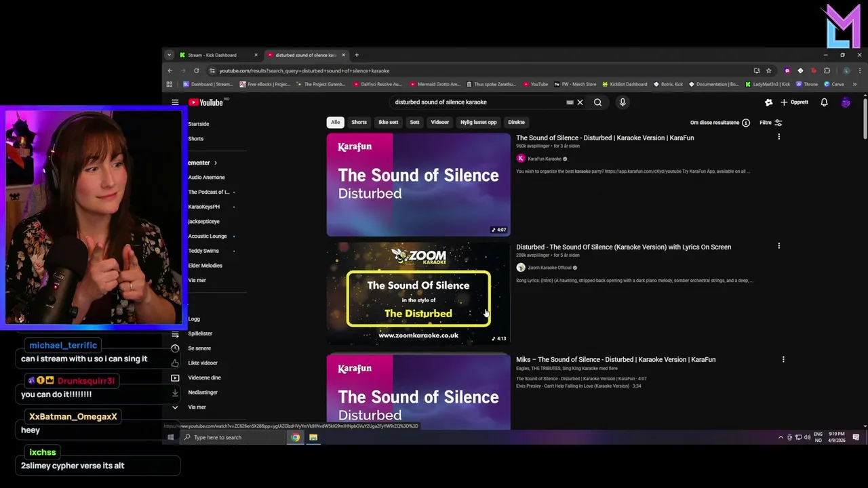868x488 pixels.
Task: Open the KaraoKeysPH subscription
Action: tap(203, 207)
